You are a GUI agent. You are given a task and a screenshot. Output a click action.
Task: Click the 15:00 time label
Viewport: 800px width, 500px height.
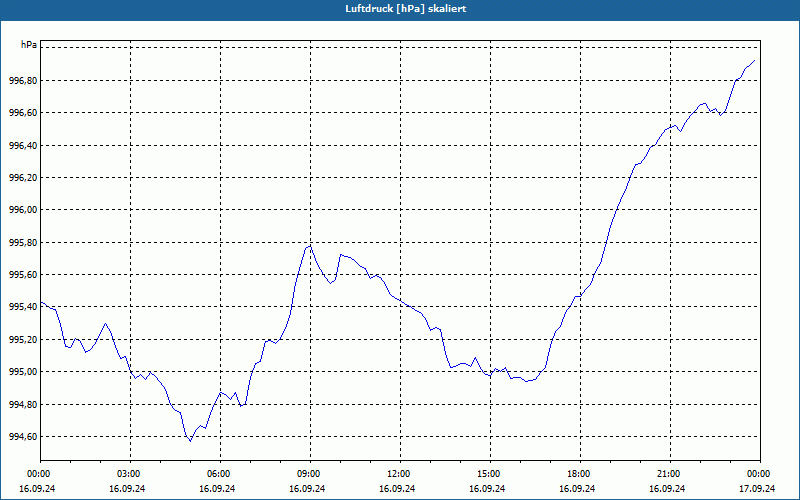(490, 474)
